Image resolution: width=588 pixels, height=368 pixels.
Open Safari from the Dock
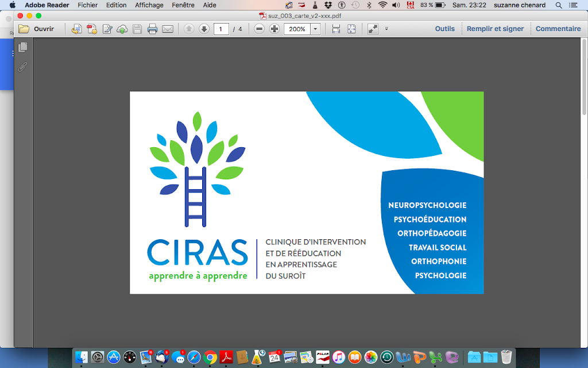[x=194, y=357]
